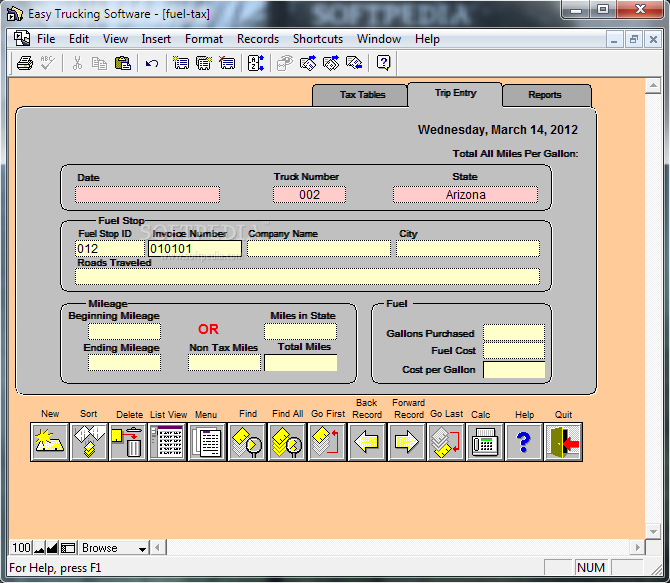
Task: Click the Undo arrow icon
Action: point(152,64)
